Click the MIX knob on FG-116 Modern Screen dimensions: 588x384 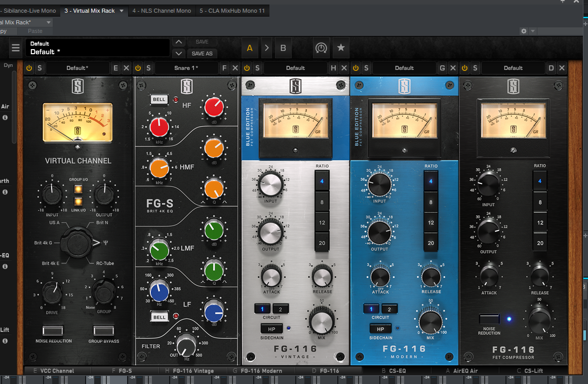[430, 322]
